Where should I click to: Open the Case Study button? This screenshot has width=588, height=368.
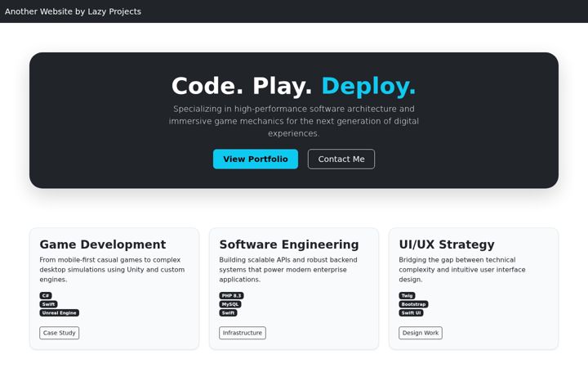click(x=60, y=333)
